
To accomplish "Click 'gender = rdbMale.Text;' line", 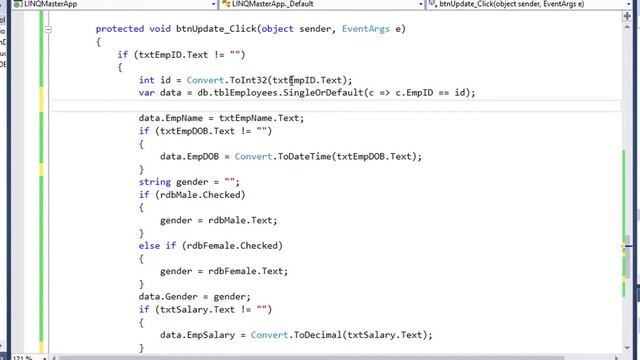I will (218, 220).
